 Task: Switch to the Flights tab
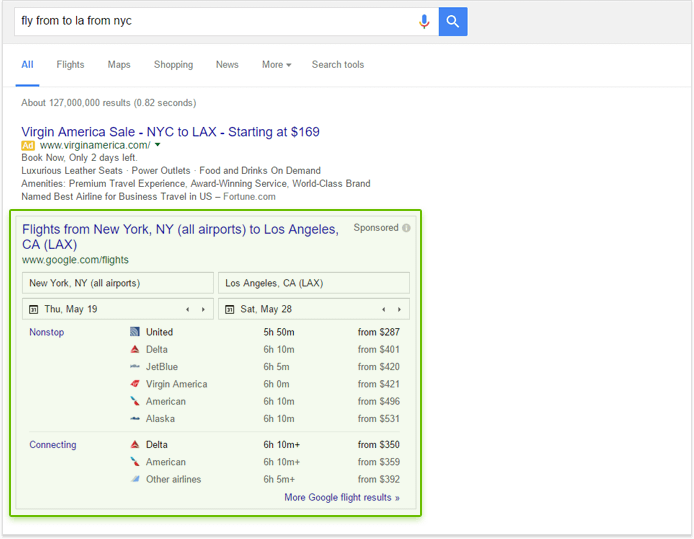[70, 65]
